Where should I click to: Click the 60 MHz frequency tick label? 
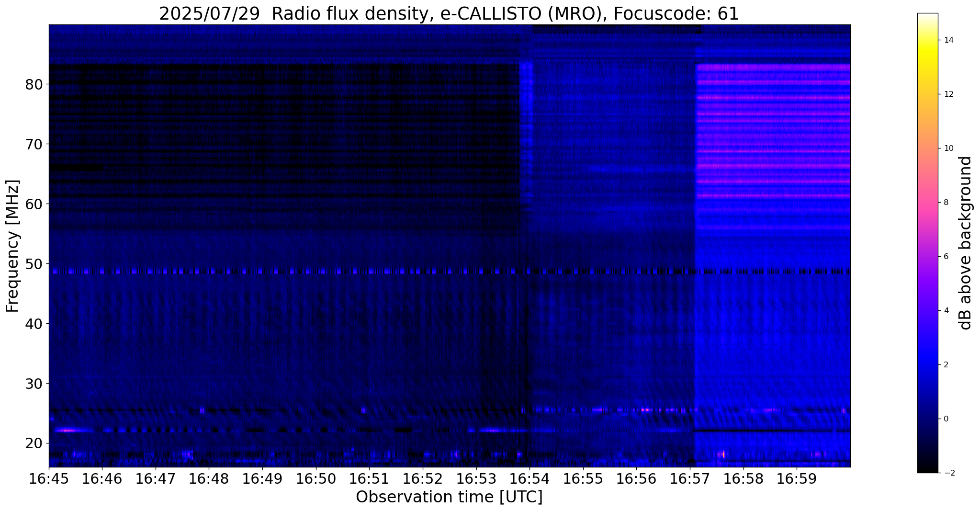34,204
